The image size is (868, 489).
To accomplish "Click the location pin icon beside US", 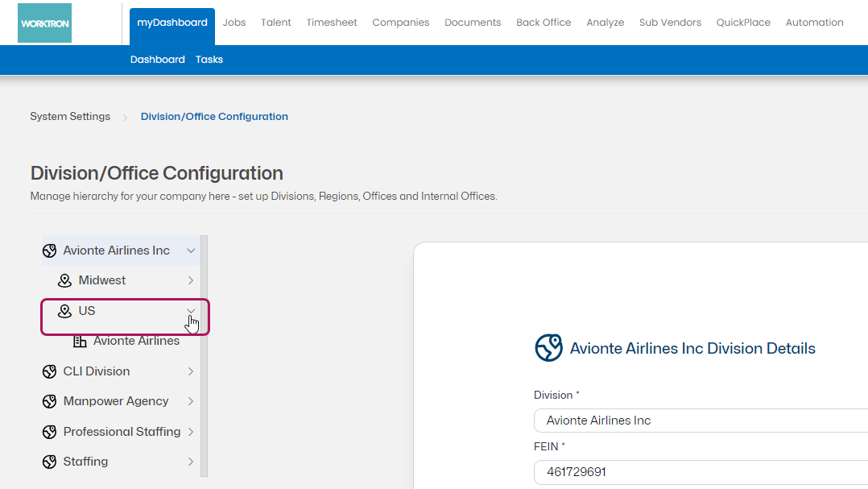I will click(x=64, y=311).
